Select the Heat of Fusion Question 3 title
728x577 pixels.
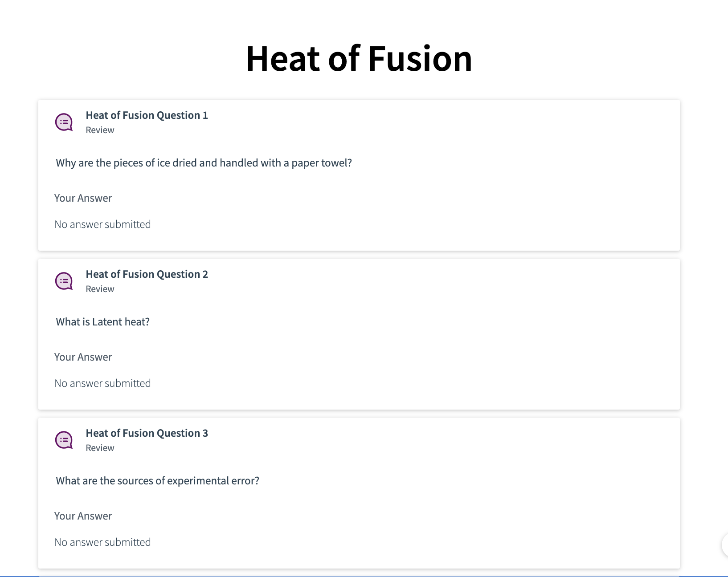[147, 432]
